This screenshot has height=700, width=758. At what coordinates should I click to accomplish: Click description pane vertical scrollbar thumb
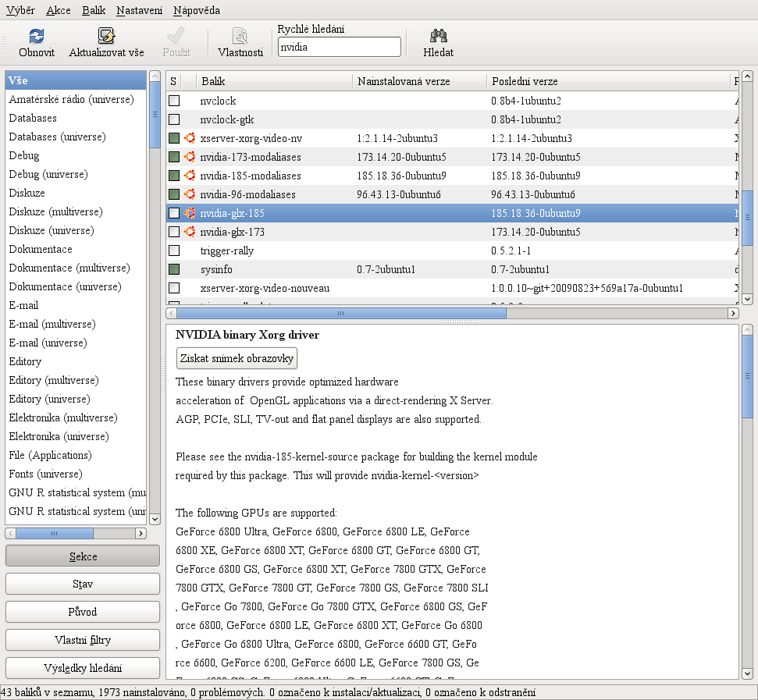point(747,377)
